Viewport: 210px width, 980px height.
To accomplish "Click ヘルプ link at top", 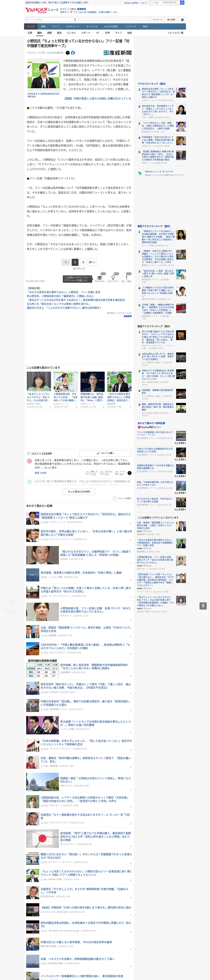I will [143, 3].
